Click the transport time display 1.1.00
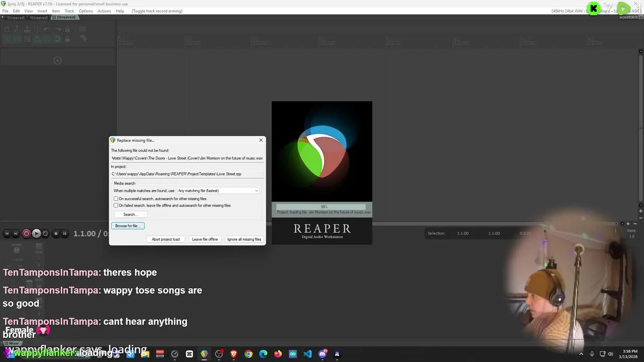Viewport: 644px width, 362px height. pyautogui.click(x=85, y=234)
